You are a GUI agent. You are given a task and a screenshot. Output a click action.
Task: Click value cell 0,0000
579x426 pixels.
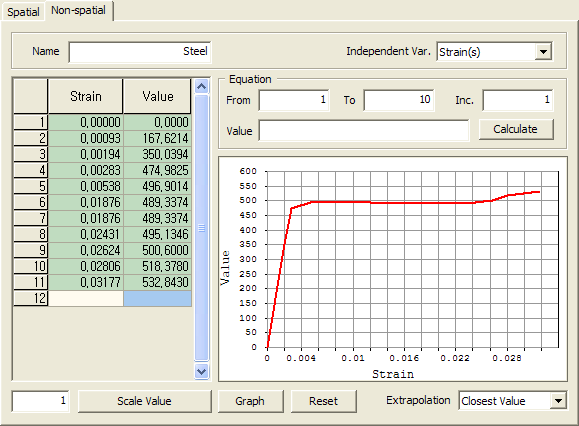click(x=157, y=122)
